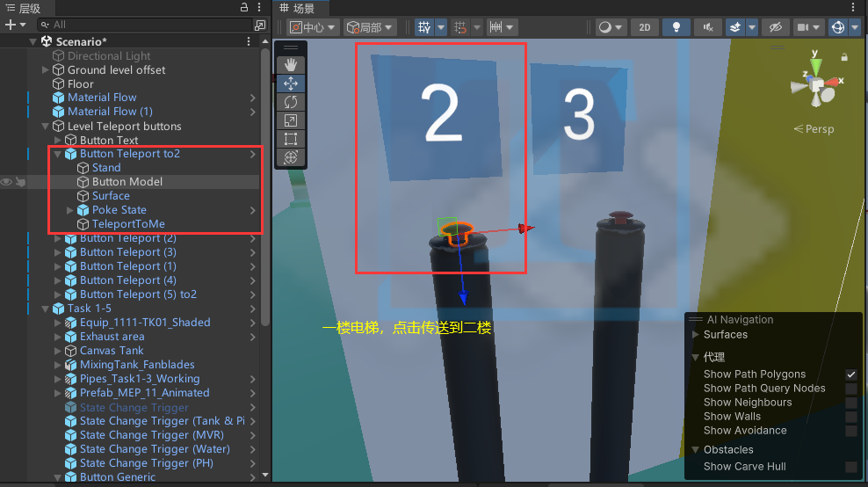Toggle scene lighting lightbulb button
This screenshot has width=868, height=487.
[675, 27]
